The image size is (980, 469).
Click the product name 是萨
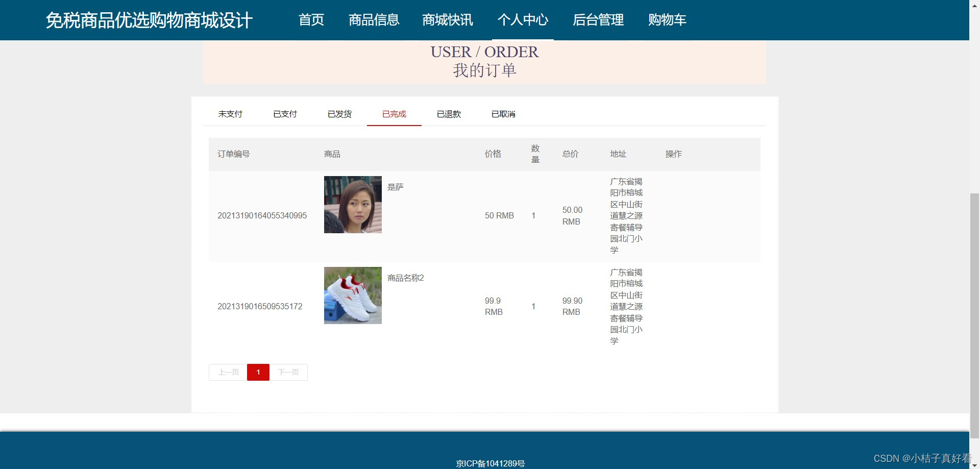pyautogui.click(x=395, y=187)
